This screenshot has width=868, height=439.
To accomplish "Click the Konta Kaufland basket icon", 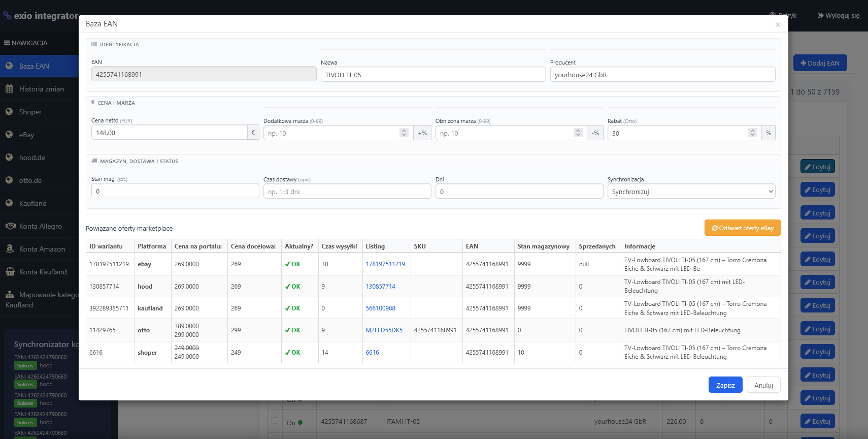I will (x=10, y=272).
